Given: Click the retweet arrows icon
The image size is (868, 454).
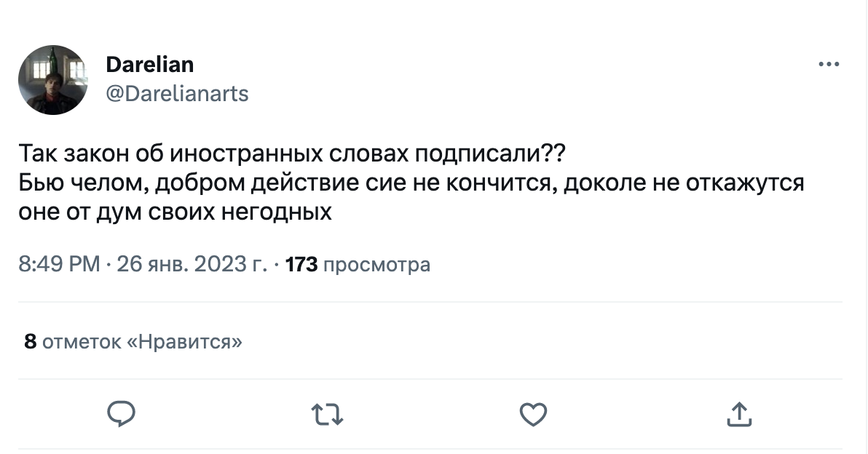Looking at the screenshot, I should click(x=327, y=415).
